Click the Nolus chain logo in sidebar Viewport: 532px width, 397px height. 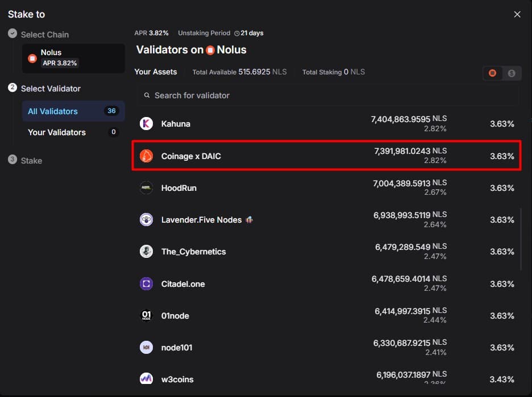tap(32, 58)
